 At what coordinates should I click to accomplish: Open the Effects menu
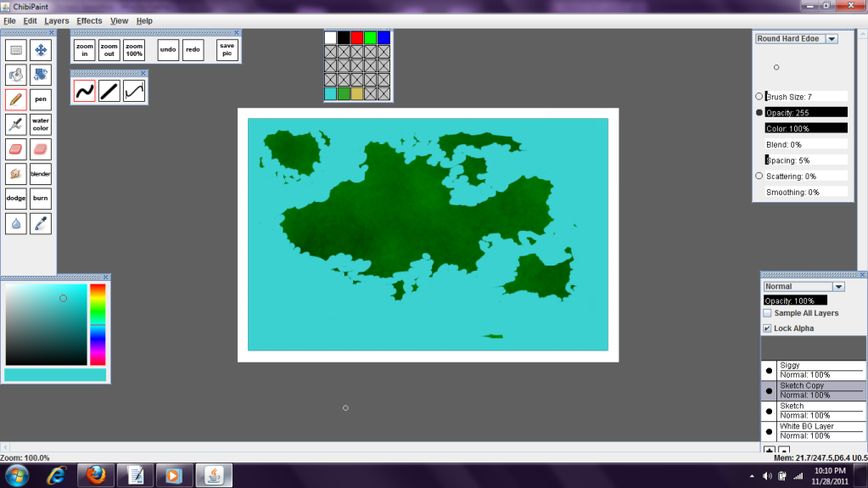pyautogui.click(x=89, y=20)
